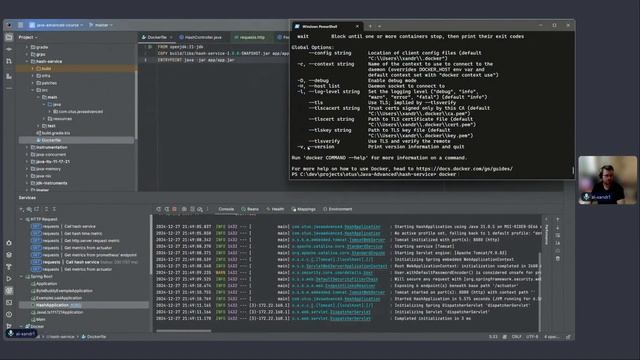Click the Open in new tab Services icon
640x360 pixels.
[x=37, y=209]
